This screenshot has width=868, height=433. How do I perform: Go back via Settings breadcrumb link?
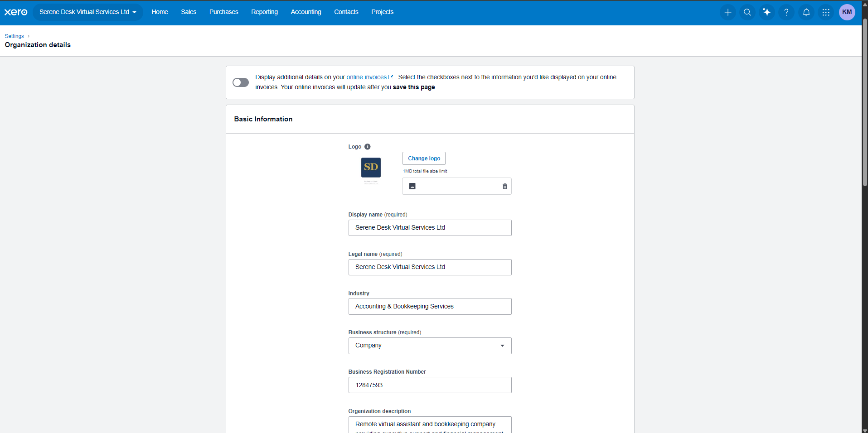tap(15, 36)
